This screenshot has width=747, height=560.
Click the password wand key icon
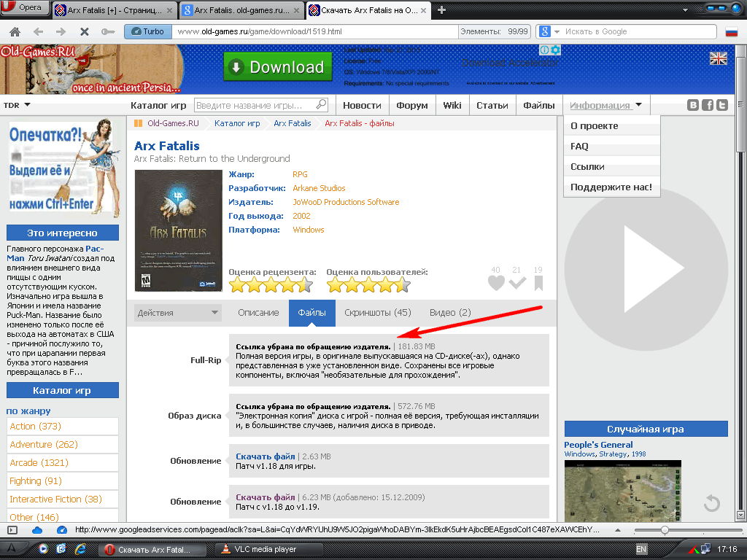(108, 32)
